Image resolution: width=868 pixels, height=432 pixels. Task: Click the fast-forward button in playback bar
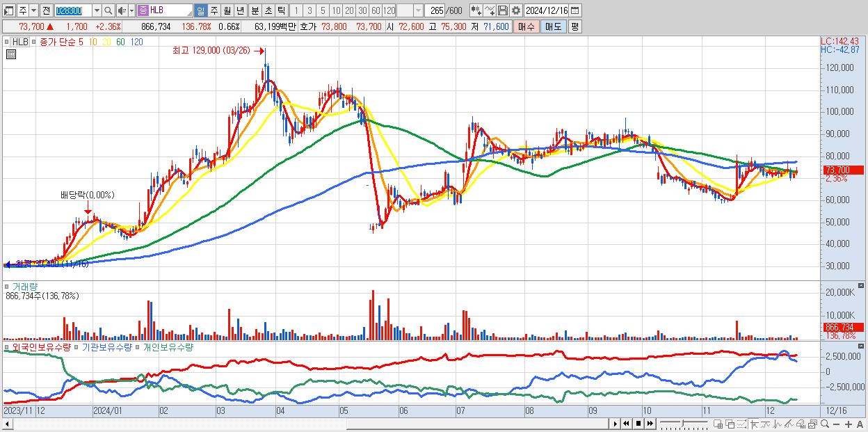click(x=650, y=424)
